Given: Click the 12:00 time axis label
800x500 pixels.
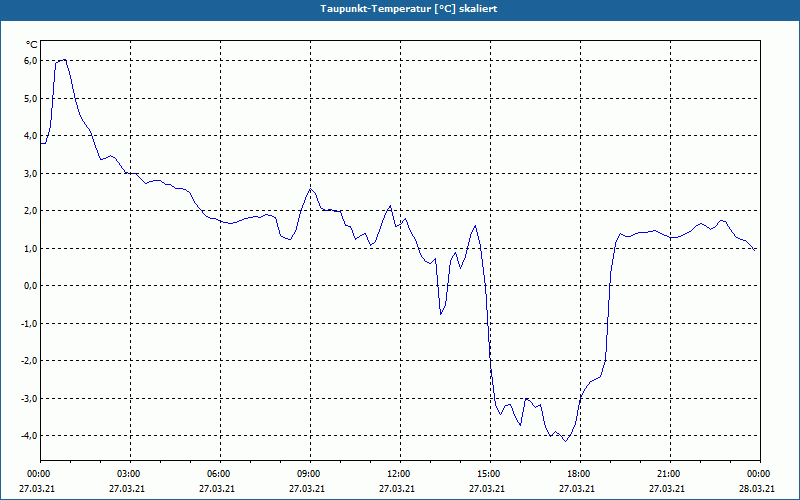Looking at the screenshot, I should 398,474.
